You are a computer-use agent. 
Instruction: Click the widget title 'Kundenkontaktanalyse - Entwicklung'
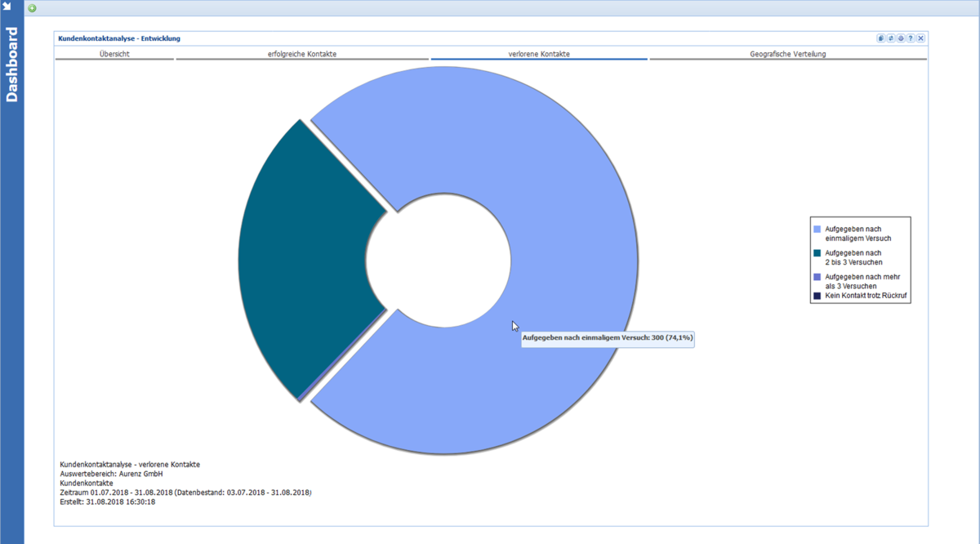(x=119, y=38)
